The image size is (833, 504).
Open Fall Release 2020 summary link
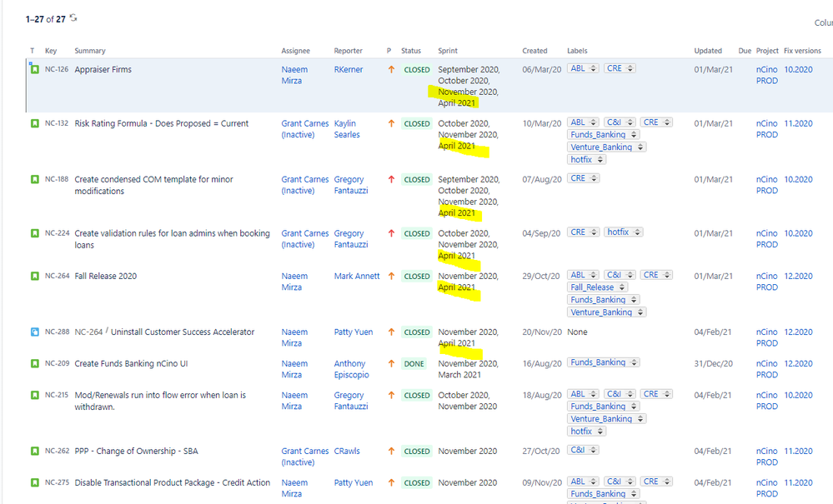[106, 277]
